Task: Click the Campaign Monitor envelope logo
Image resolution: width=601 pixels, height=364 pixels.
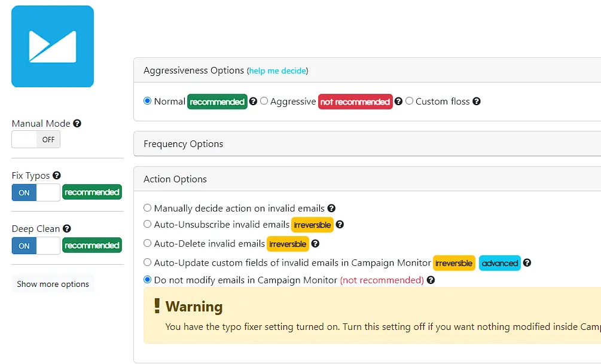Action: pyautogui.click(x=53, y=47)
